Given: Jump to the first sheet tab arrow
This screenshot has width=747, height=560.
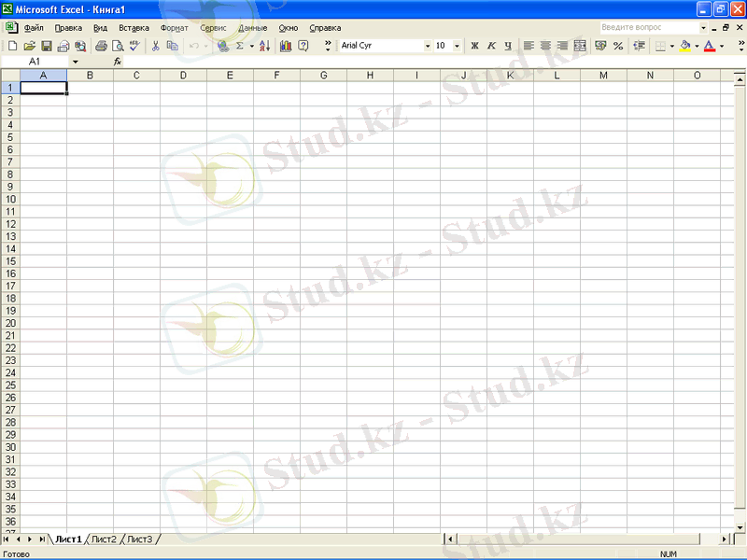Looking at the screenshot, I should click(7, 539).
